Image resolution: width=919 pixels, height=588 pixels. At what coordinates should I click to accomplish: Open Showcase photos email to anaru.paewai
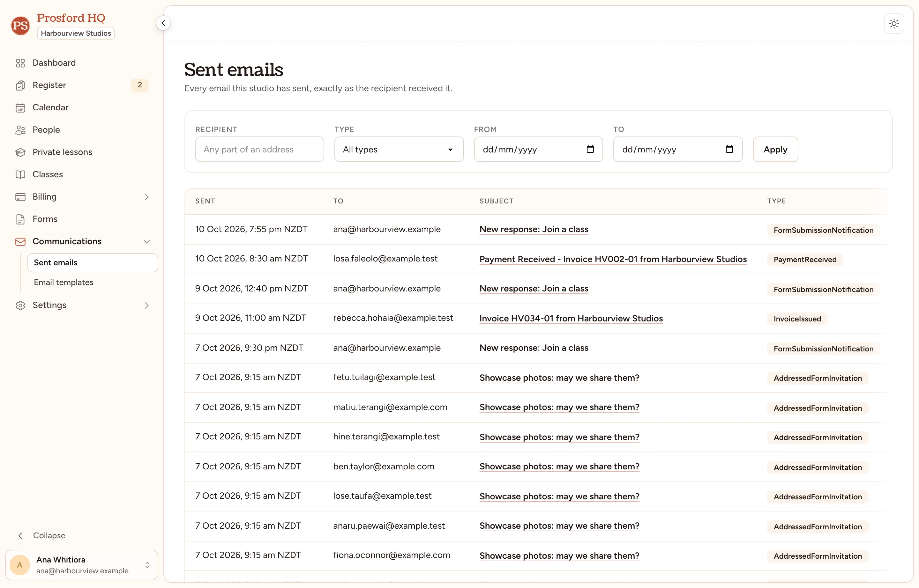559,526
